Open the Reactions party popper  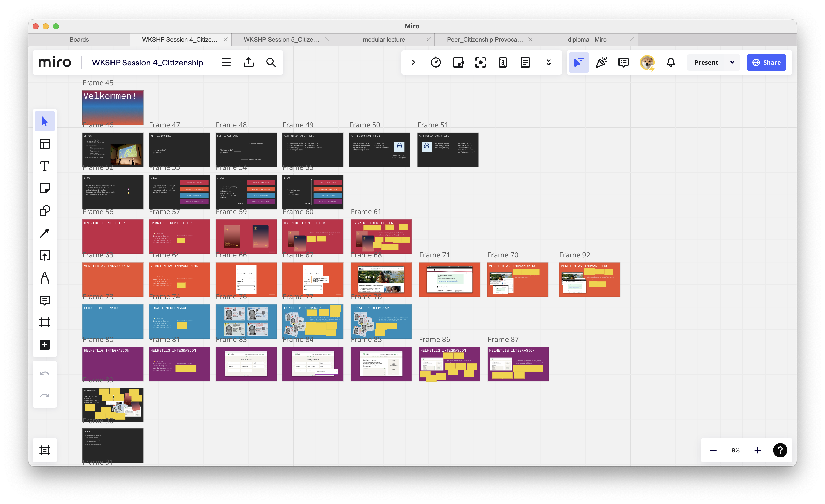pos(601,62)
